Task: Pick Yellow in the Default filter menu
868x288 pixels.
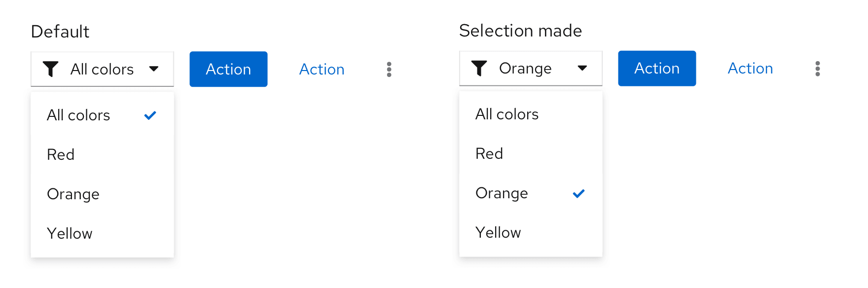Action: pyautogui.click(x=70, y=233)
